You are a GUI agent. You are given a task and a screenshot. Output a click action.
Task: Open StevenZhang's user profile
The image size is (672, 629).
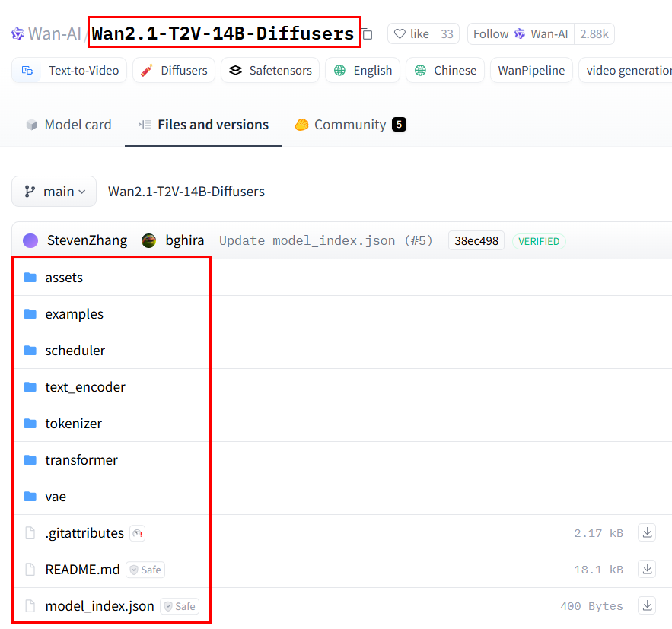tap(87, 240)
